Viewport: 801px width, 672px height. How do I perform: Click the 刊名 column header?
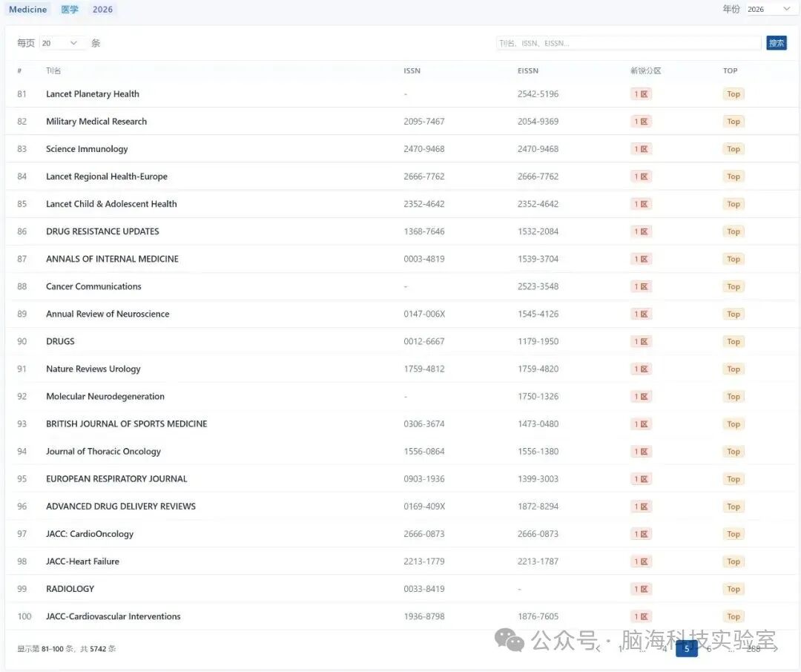(53, 70)
